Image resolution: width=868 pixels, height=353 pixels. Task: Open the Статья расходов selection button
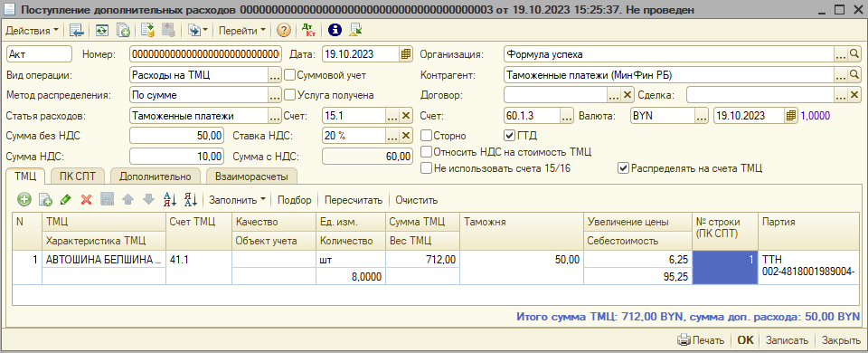[275, 116]
